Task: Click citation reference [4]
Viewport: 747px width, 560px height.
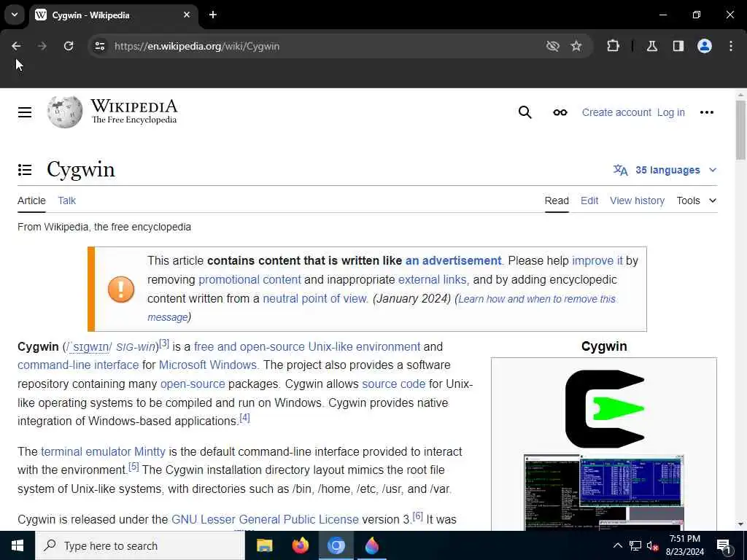Action: point(244,418)
